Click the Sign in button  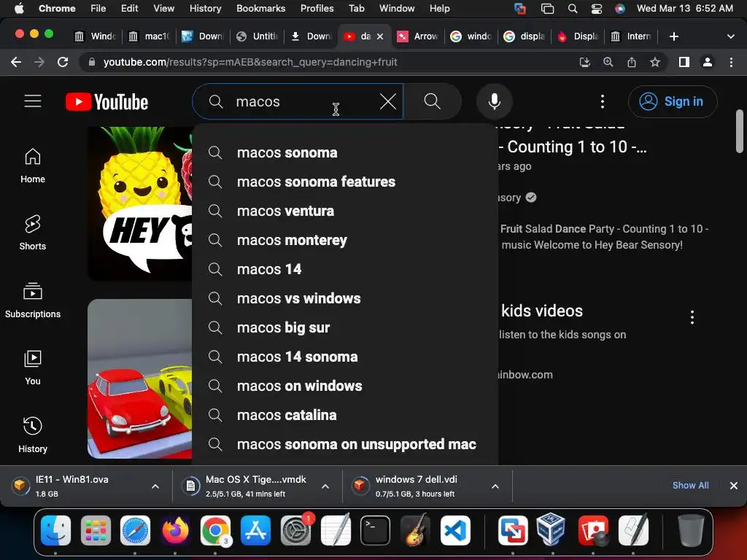click(672, 101)
